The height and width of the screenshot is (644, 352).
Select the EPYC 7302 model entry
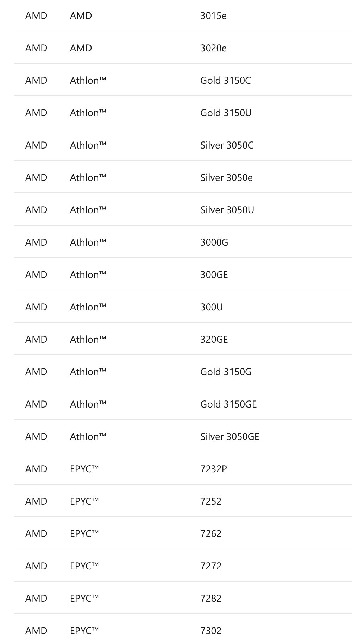[x=210, y=631]
